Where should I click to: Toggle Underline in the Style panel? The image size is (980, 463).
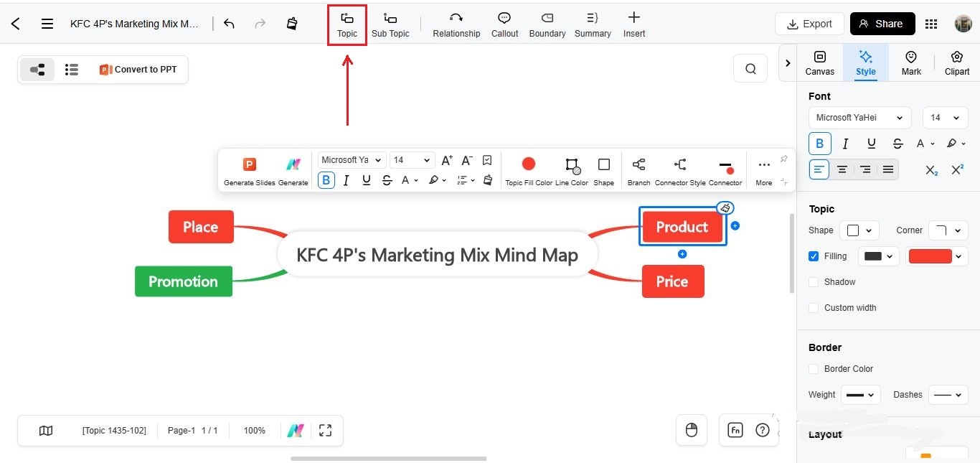[871, 144]
